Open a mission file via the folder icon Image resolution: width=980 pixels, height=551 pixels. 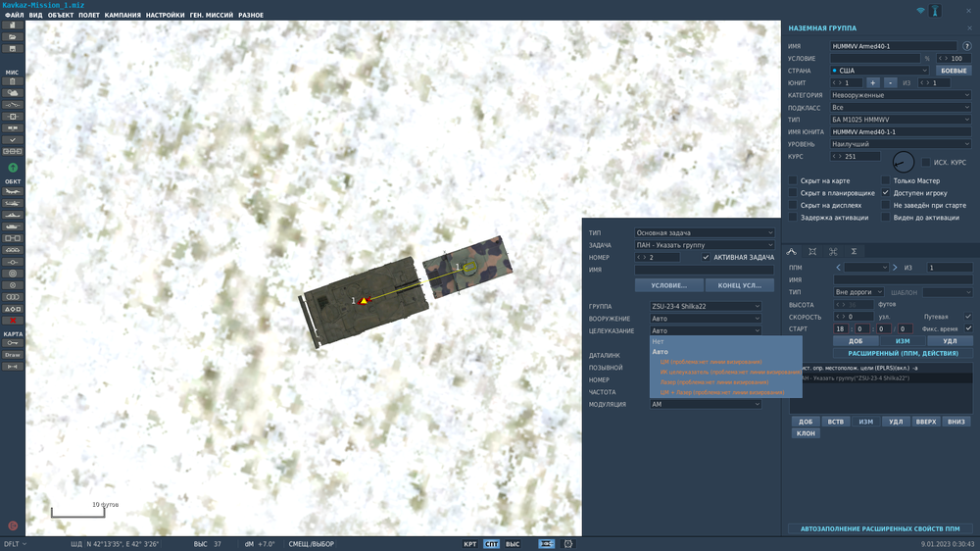pos(13,37)
